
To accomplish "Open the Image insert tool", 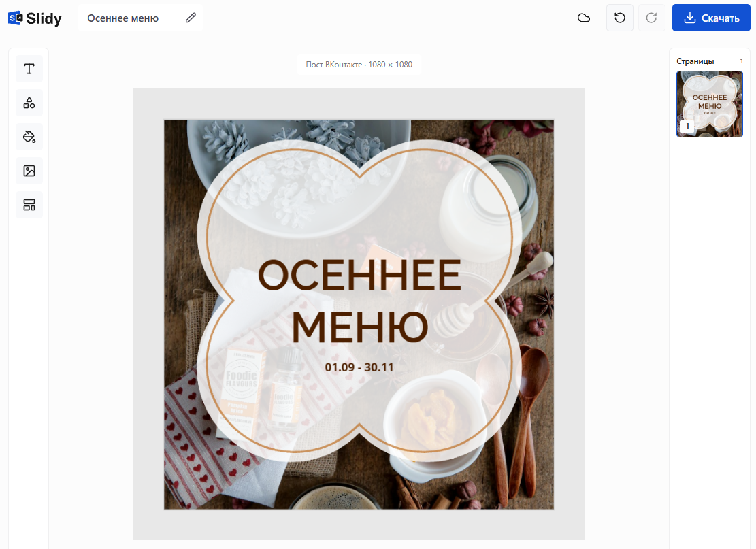I will [29, 171].
